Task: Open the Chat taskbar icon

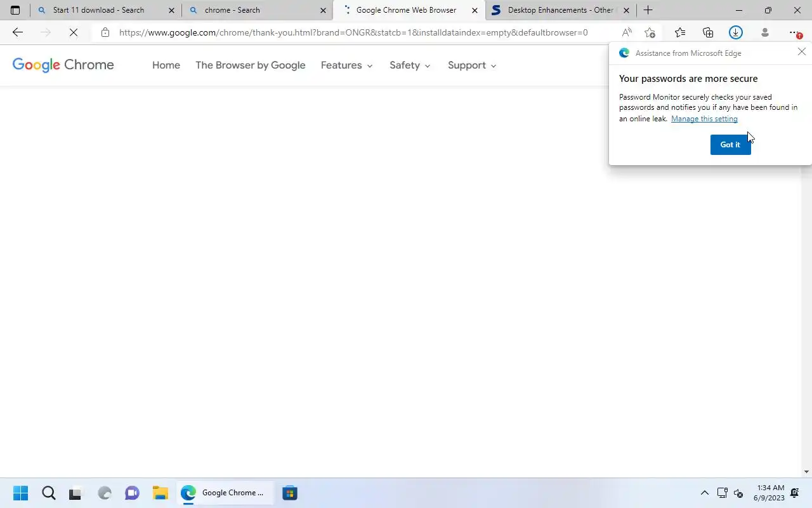Action: [132, 493]
